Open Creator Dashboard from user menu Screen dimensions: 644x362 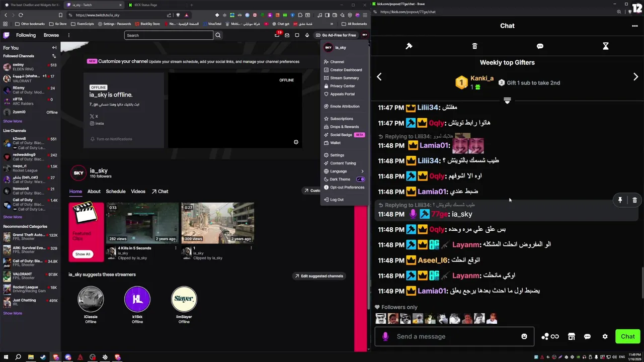pyautogui.click(x=345, y=70)
